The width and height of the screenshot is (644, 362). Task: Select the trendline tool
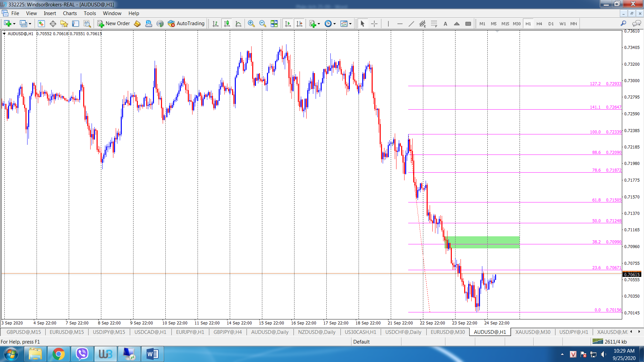[x=411, y=23]
